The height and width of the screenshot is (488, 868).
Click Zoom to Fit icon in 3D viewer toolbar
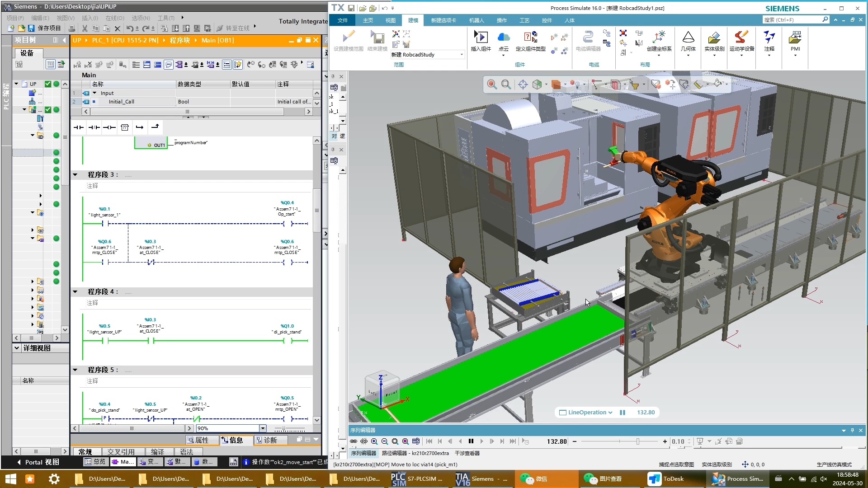point(492,84)
